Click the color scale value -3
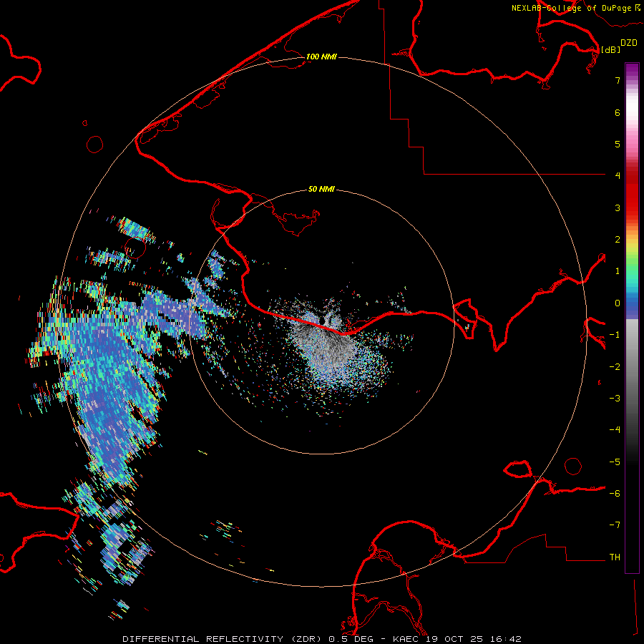 pyautogui.click(x=615, y=399)
